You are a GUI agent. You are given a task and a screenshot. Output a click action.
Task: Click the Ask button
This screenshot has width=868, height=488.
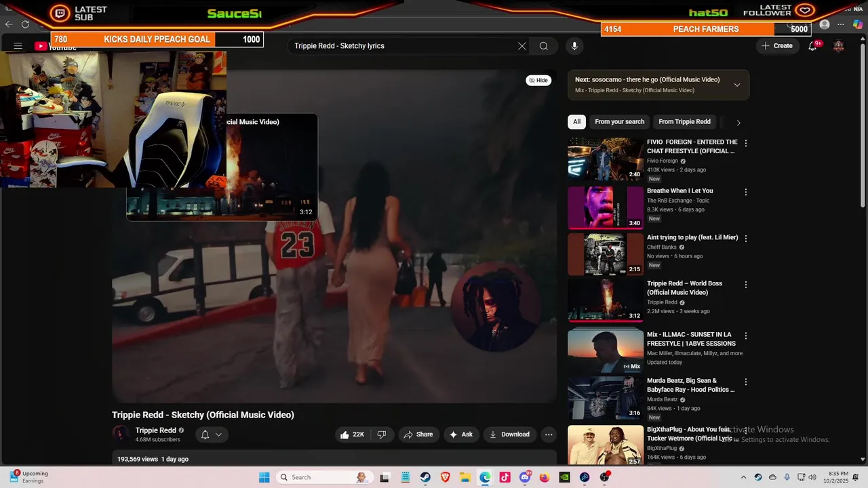[461, 434]
